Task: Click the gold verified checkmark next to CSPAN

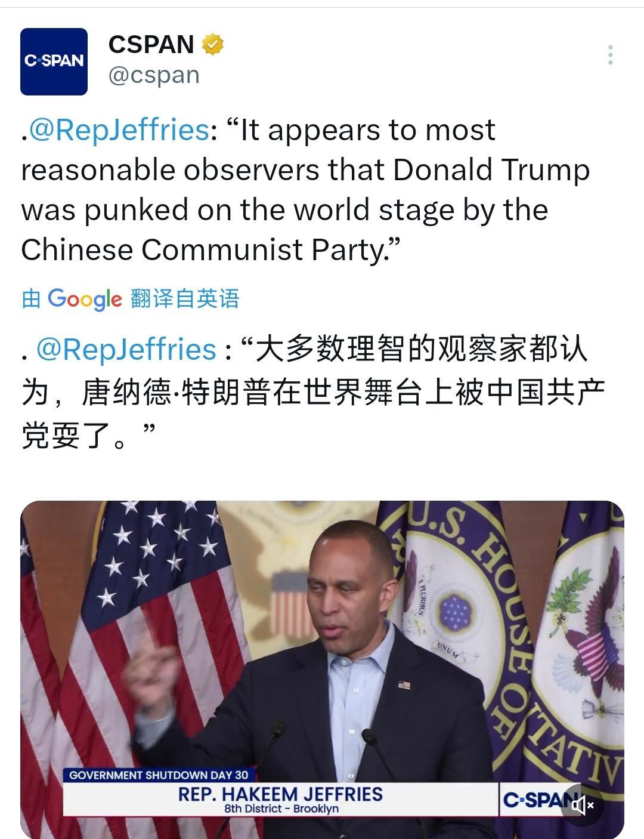Action: click(x=213, y=44)
